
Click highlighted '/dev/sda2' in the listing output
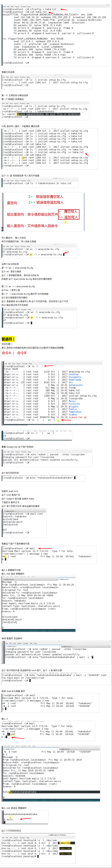point(65,854)
